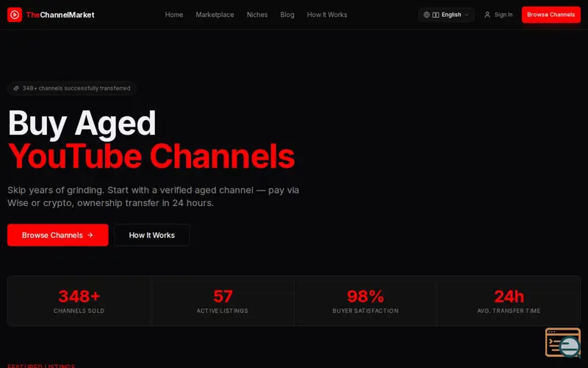Click the TheChannelMarket brand name
The height and width of the screenshot is (368, 588).
pyautogui.click(x=60, y=15)
